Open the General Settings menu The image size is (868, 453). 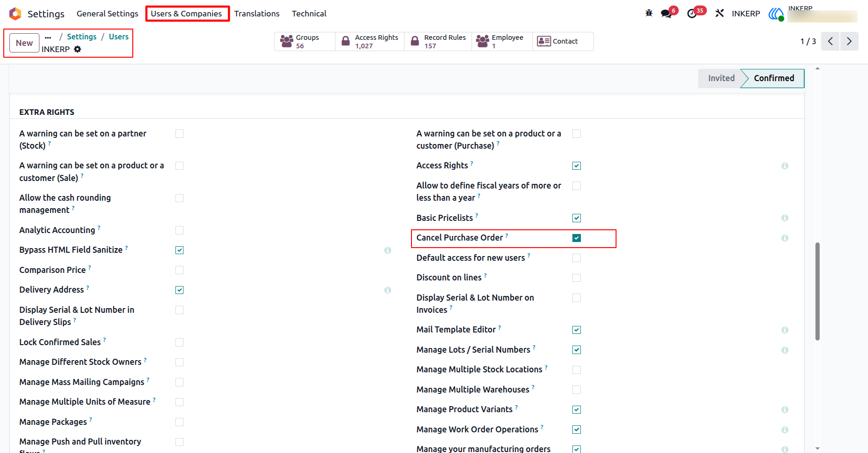107,14
